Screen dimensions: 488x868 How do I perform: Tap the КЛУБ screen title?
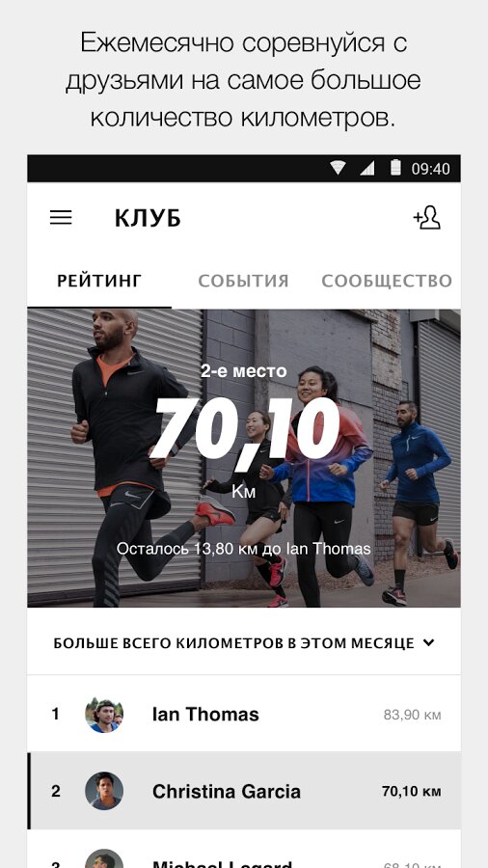pos(148,218)
